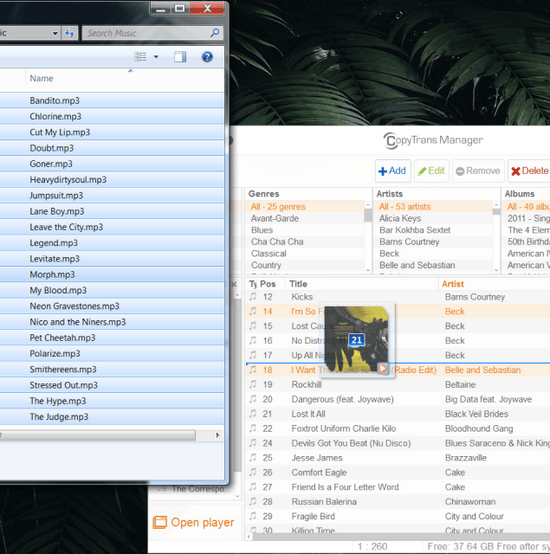This screenshot has width=550, height=554.
Task: Click the music note icon for Rockhill
Action: [x=253, y=384]
